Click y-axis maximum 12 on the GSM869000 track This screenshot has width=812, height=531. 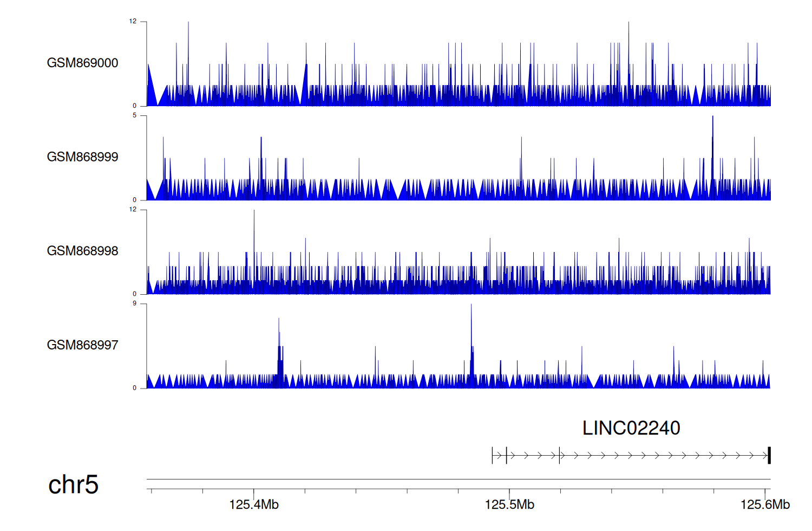point(133,22)
